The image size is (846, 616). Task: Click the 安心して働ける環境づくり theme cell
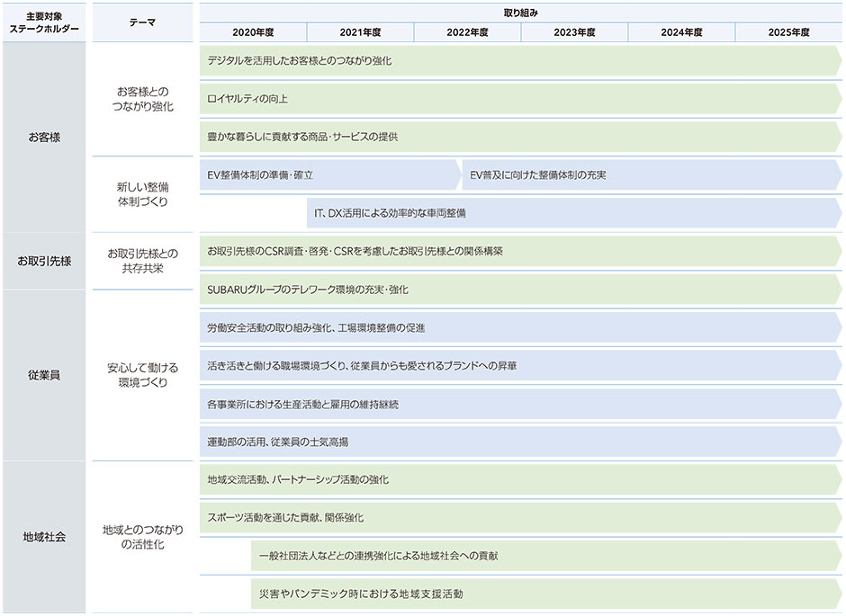[x=142, y=375]
